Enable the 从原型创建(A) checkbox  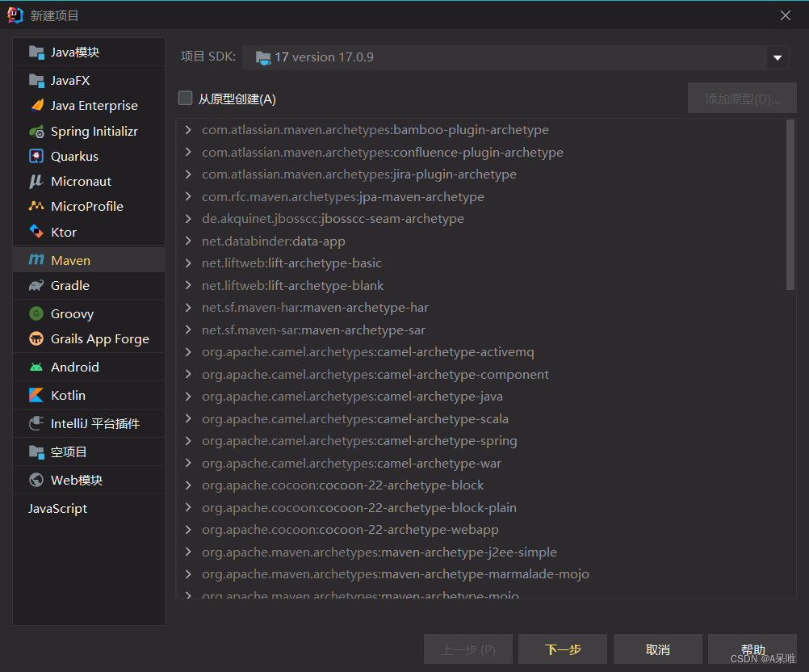pos(184,97)
